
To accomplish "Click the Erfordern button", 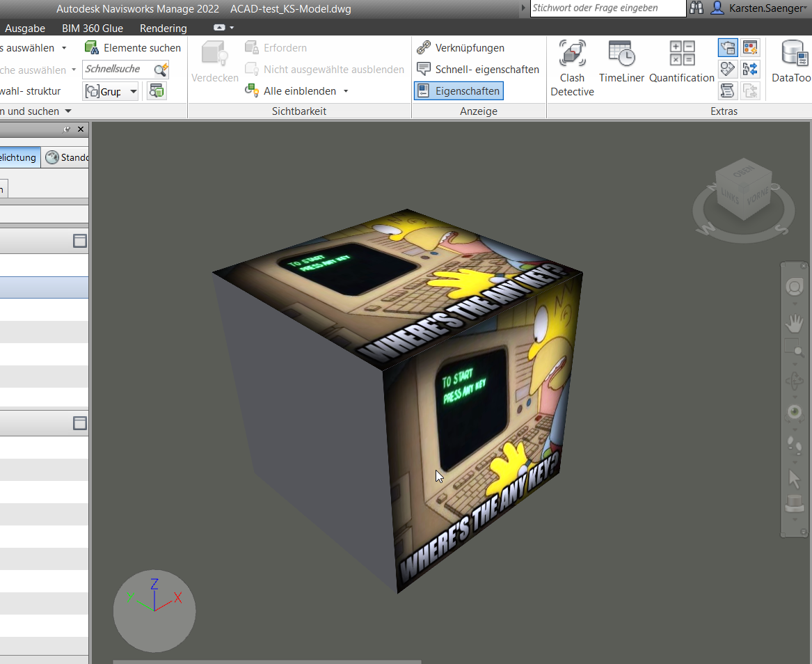I will point(276,47).
